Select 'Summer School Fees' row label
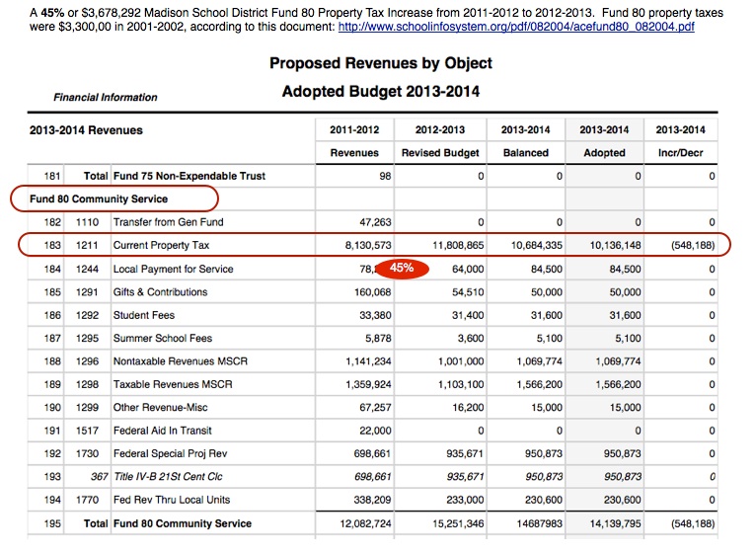756x555 pixels. click(163, 339)
